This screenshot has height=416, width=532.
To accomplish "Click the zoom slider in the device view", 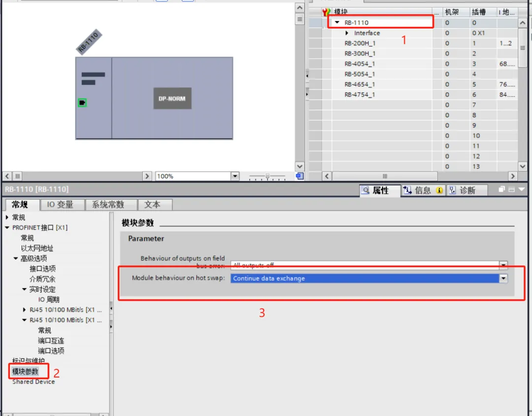I will 267,176.
